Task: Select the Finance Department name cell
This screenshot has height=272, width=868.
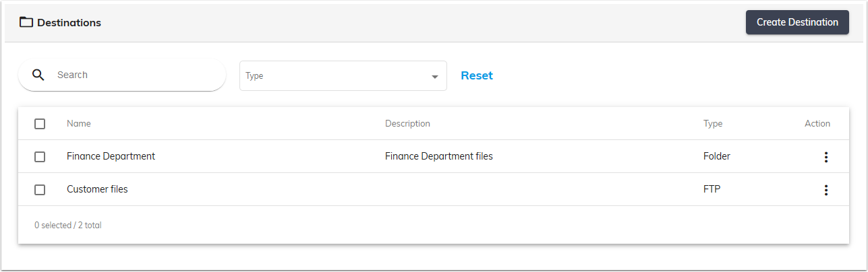Action: 111,156
